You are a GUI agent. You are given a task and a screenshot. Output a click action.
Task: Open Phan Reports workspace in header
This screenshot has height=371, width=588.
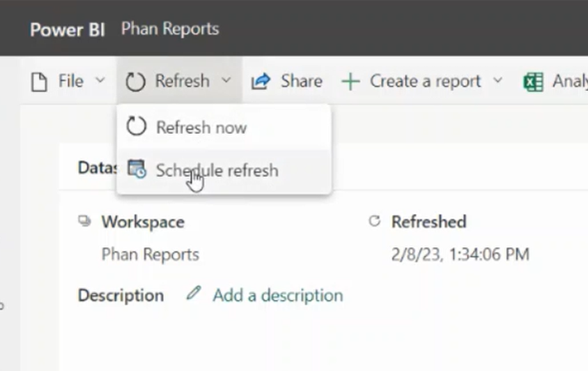[170, 29]
